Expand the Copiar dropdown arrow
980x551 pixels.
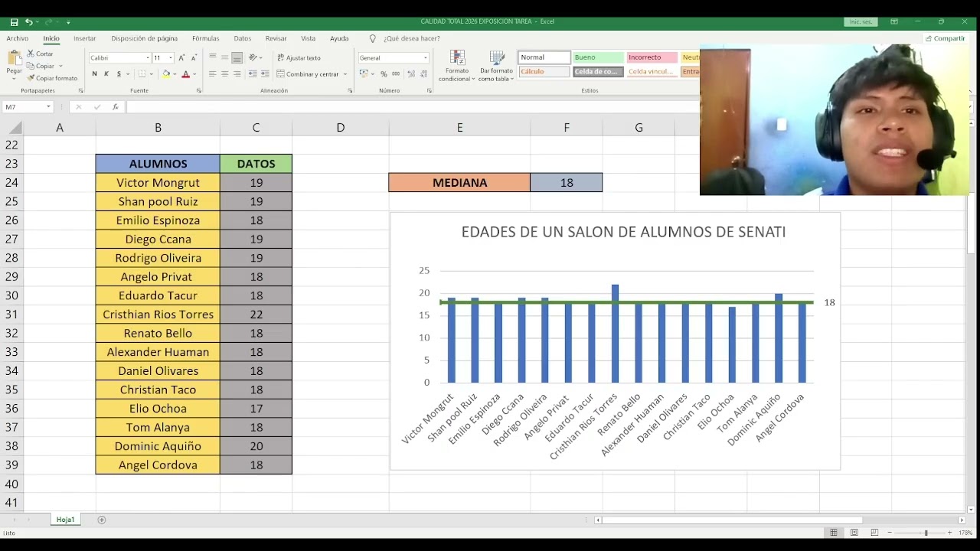tap(60, 66)
